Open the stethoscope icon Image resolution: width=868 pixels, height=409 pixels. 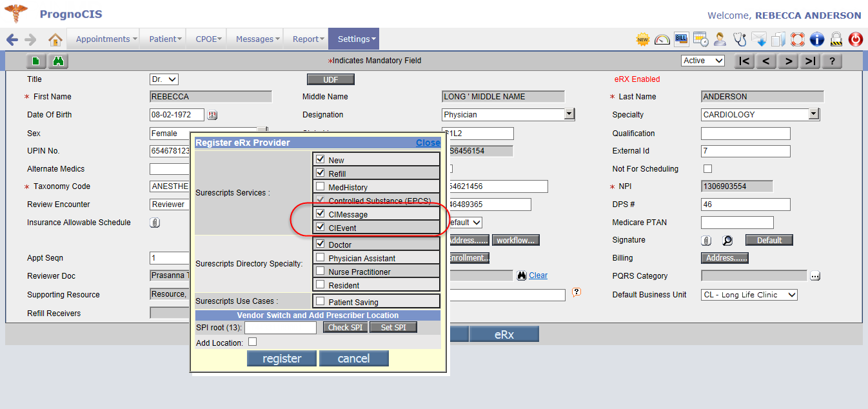point(740,39)
